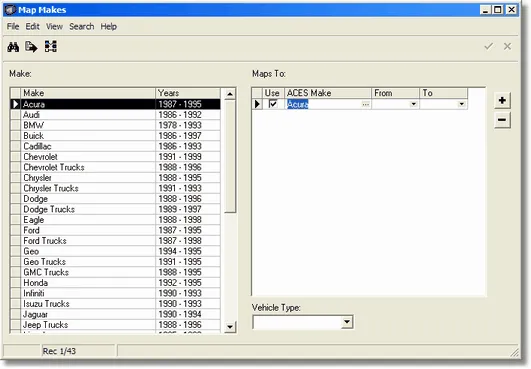Viewport: 531px width, 369px height.
Task: Click the make list scrollbar thumb
Action: (x=230, y=156)
